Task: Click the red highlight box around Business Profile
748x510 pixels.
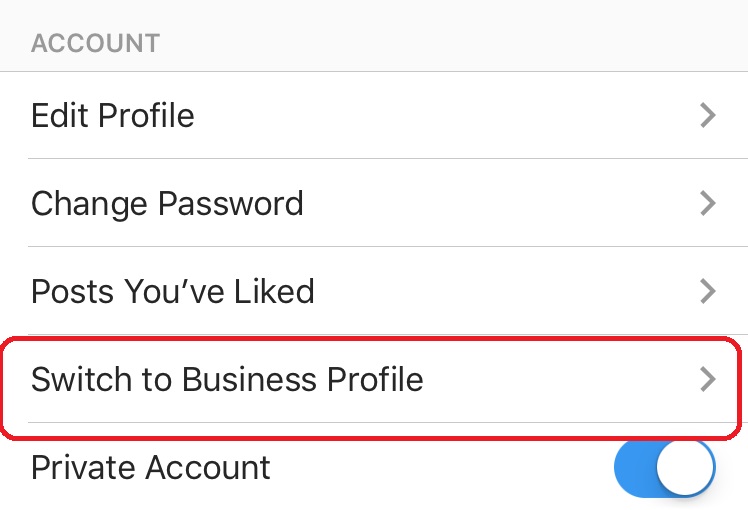Action: click(560, 343)
